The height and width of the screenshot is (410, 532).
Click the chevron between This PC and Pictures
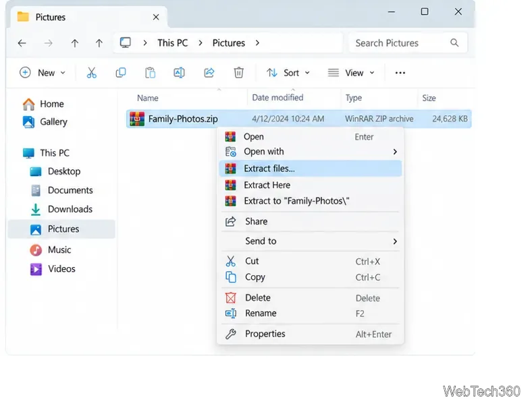[201, 43]
